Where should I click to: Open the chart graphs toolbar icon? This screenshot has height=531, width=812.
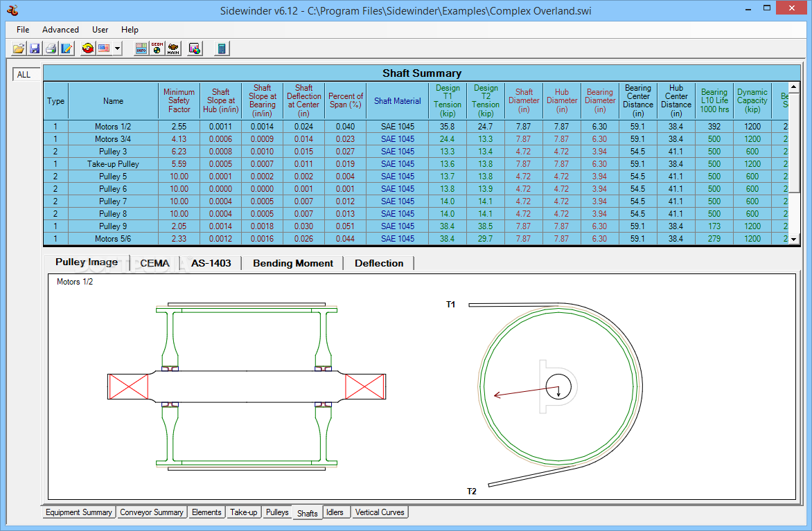tap(195, 48)
